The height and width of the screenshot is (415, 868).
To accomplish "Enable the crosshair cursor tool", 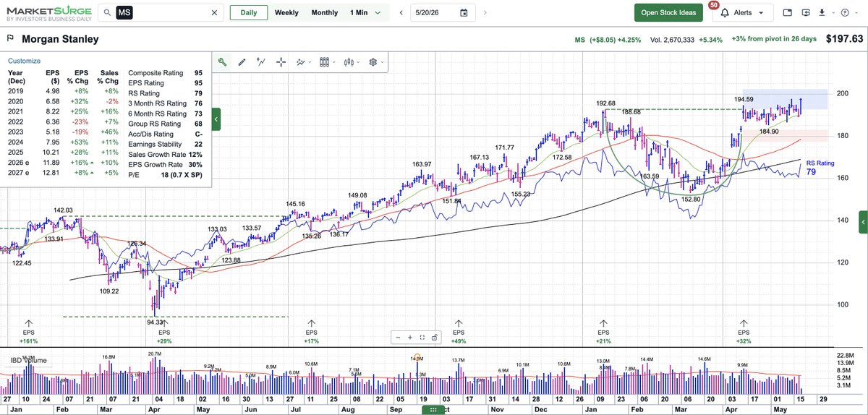I will pos(281,62).
